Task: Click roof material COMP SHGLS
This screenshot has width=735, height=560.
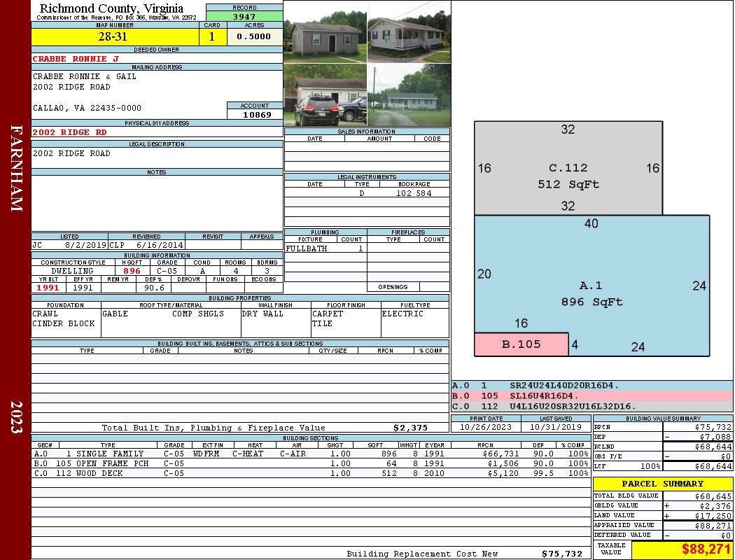Action: [198, 314]
